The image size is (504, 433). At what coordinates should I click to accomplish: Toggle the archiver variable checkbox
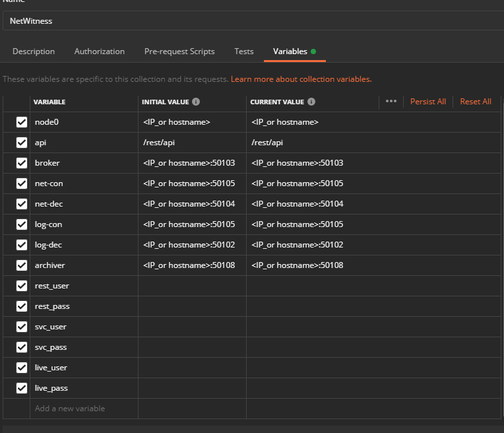click(22, 265)
